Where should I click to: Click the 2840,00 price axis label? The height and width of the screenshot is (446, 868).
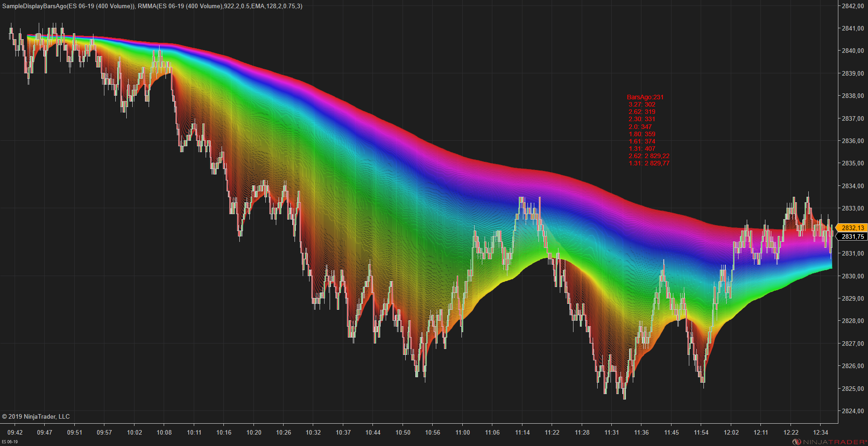pyautogui.click(x=852, y=51)
